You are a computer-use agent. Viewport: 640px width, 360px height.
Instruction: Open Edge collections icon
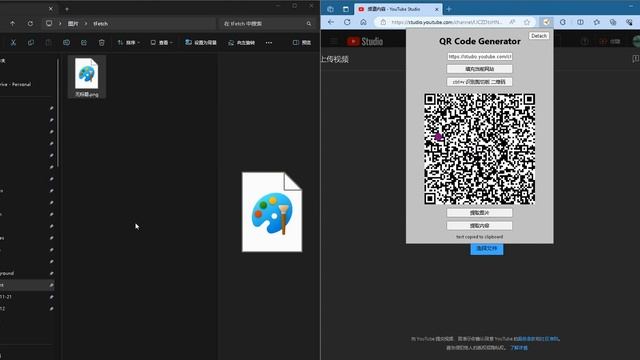(x=613, y=22)
